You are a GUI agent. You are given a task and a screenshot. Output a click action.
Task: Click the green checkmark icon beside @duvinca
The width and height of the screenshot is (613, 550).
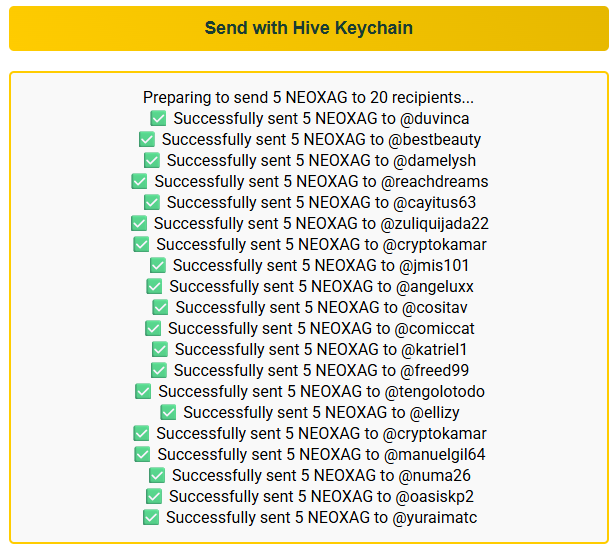(158, 118)
